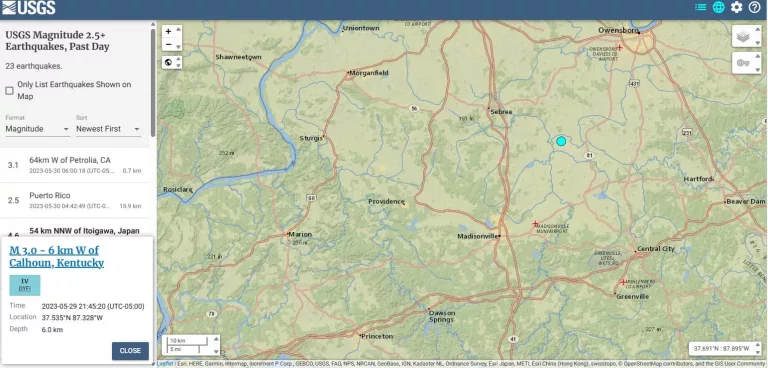Open settings gear in header
Image resolution: width=768 pixels, height=368 pixels.
pos(736,7)
